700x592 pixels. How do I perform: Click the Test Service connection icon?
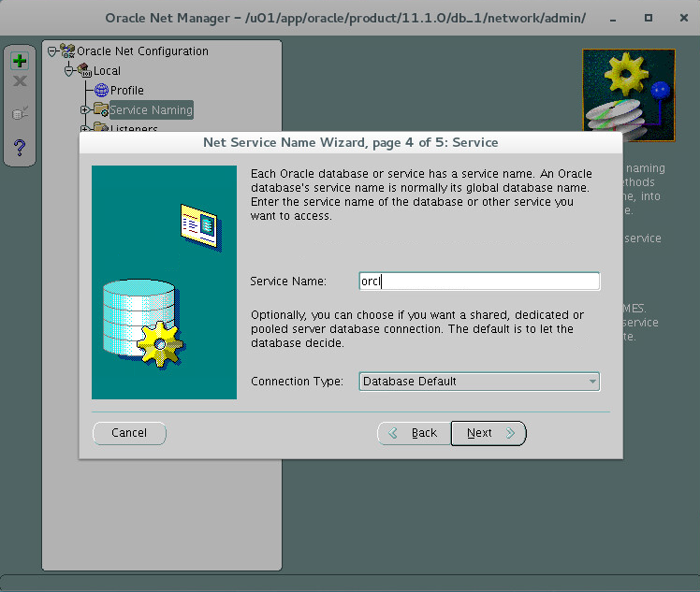[x=20, y=113]
